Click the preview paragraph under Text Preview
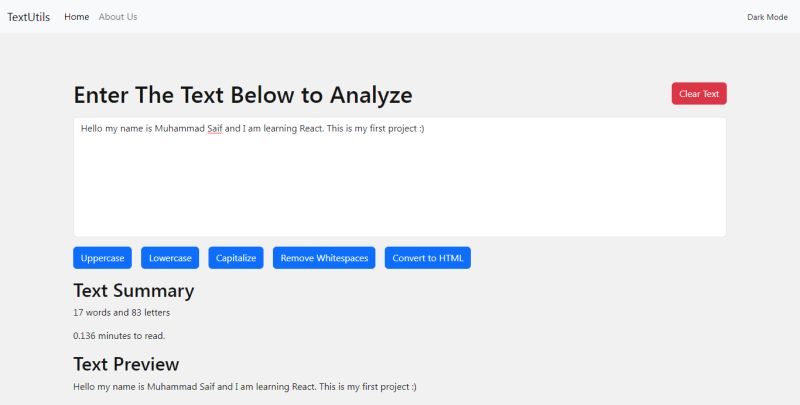The image size is (800, 405). (x=244, y=386)
